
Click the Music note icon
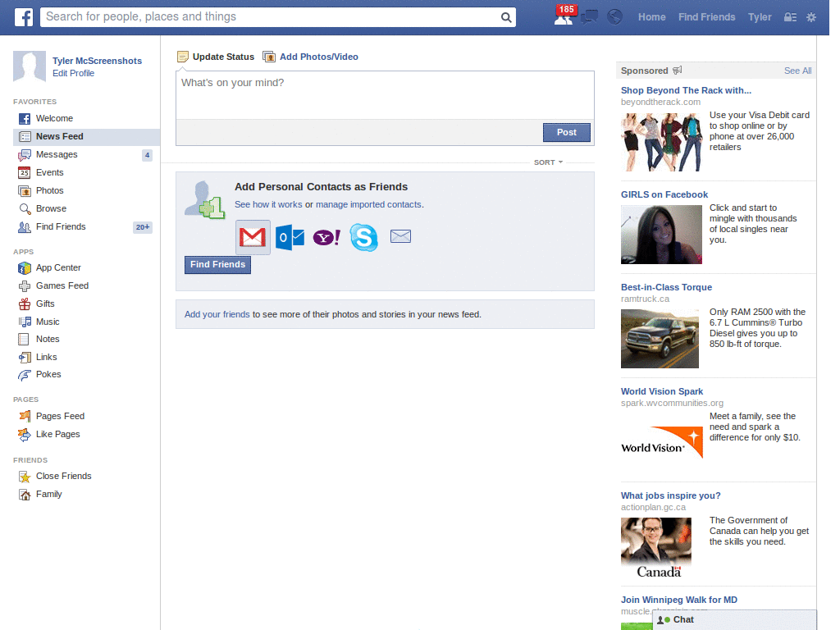coord(24,322)
